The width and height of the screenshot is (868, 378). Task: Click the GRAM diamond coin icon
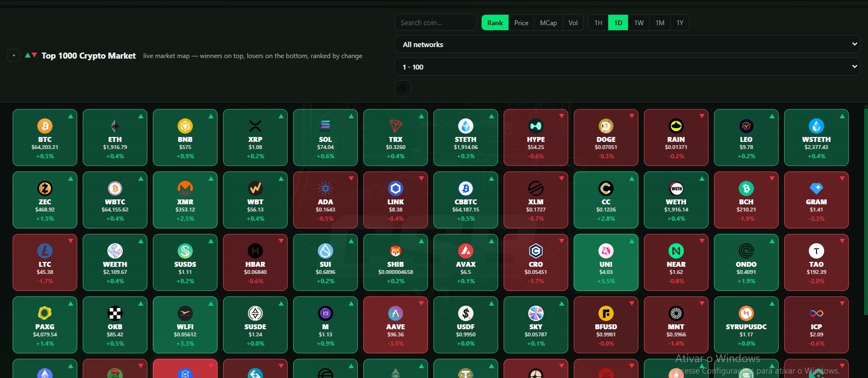click(x=816, y=188)
